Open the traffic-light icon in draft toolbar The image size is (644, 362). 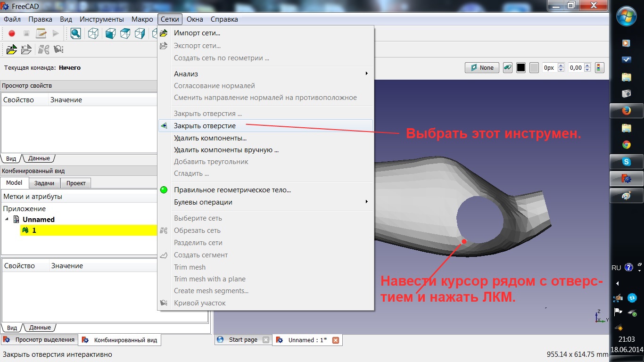coord(599,68)
